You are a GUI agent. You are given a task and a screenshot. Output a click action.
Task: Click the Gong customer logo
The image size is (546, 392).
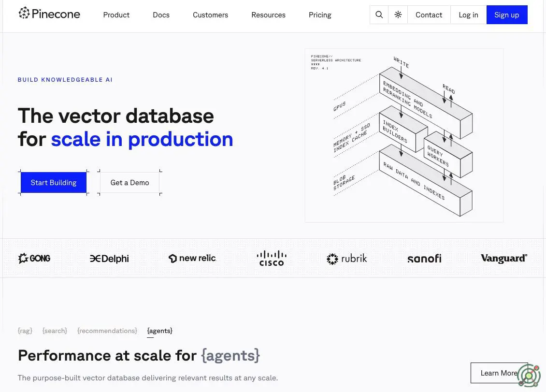[34, 258]
